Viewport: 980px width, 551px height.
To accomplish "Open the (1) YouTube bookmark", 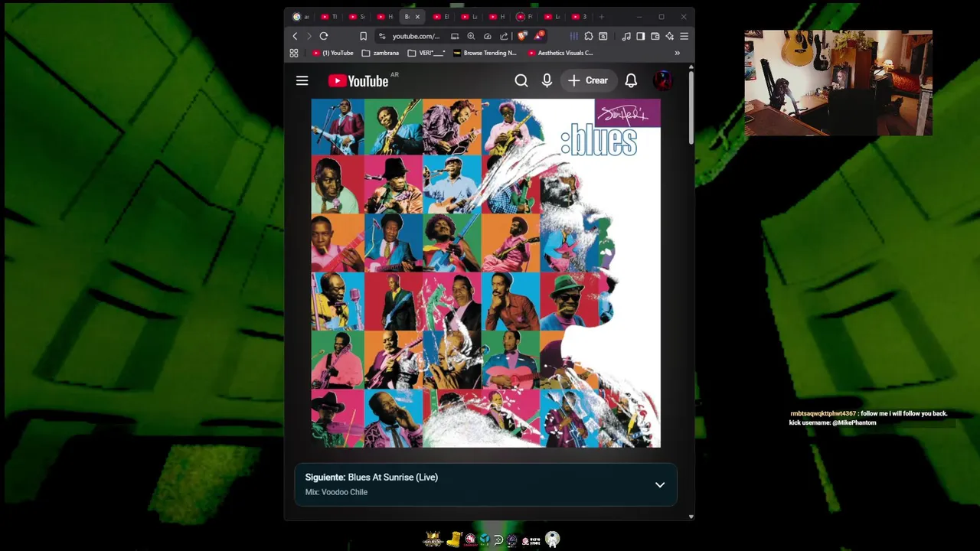I will click(333, 53).
